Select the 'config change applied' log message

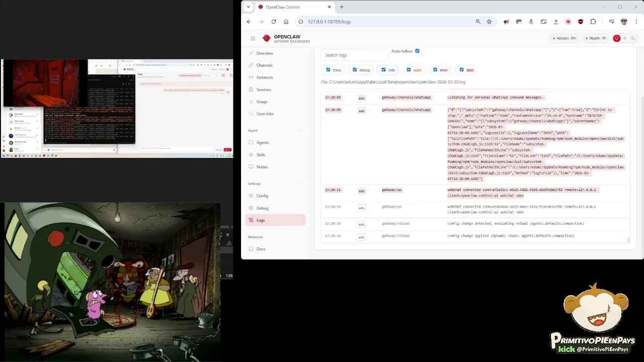(511, 236)
